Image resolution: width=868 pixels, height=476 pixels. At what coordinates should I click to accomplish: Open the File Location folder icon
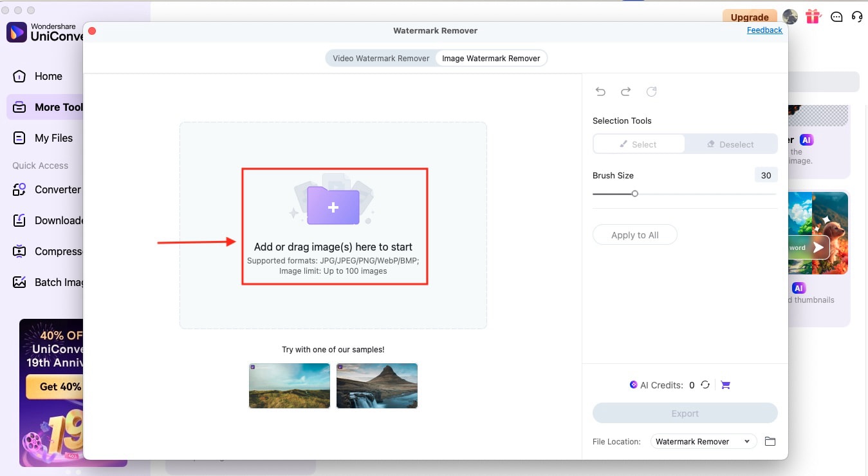tap(770, 441)
